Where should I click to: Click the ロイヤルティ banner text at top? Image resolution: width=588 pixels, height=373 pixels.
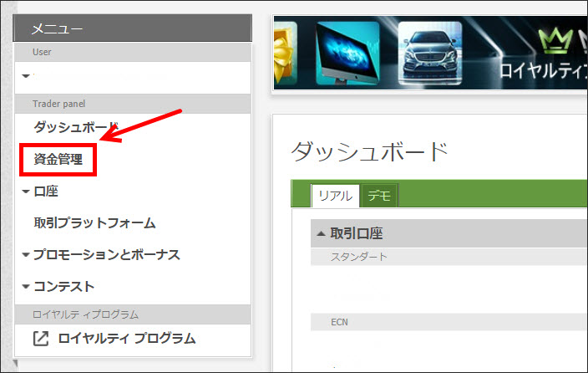coord(543,70)
